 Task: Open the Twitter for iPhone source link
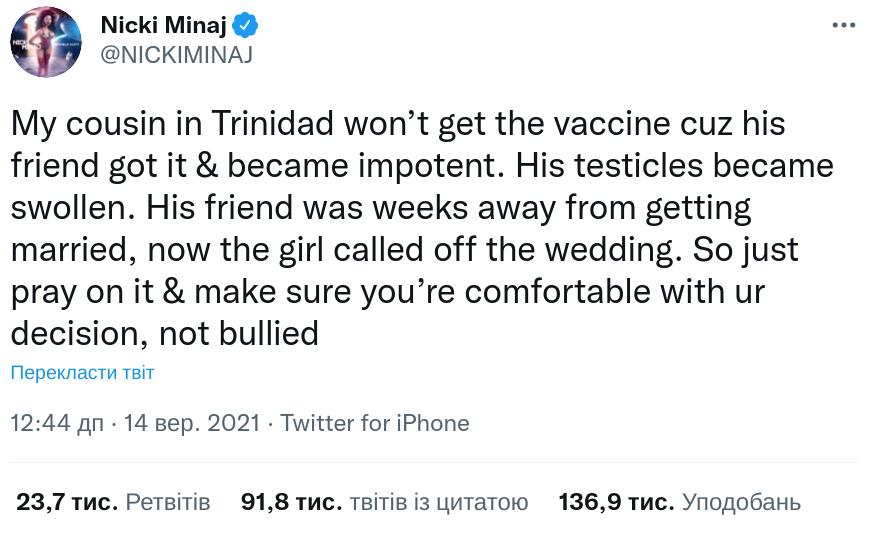374,423
